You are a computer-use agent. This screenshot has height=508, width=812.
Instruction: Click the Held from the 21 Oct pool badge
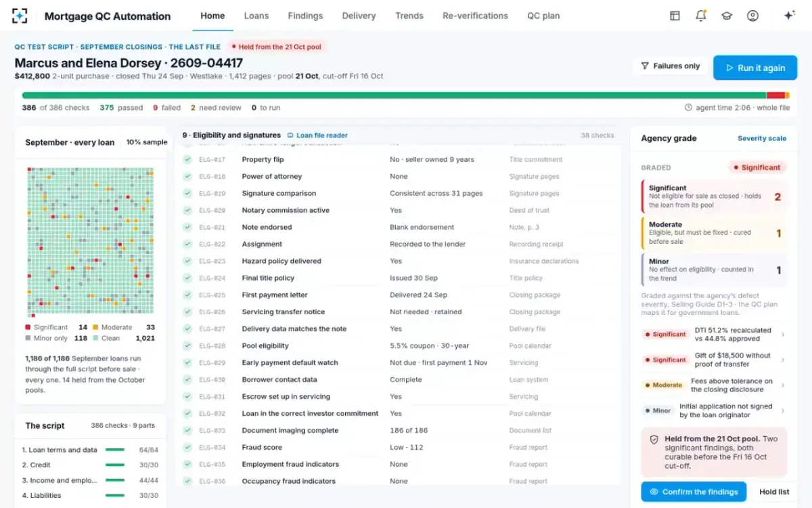pos(276,47)
